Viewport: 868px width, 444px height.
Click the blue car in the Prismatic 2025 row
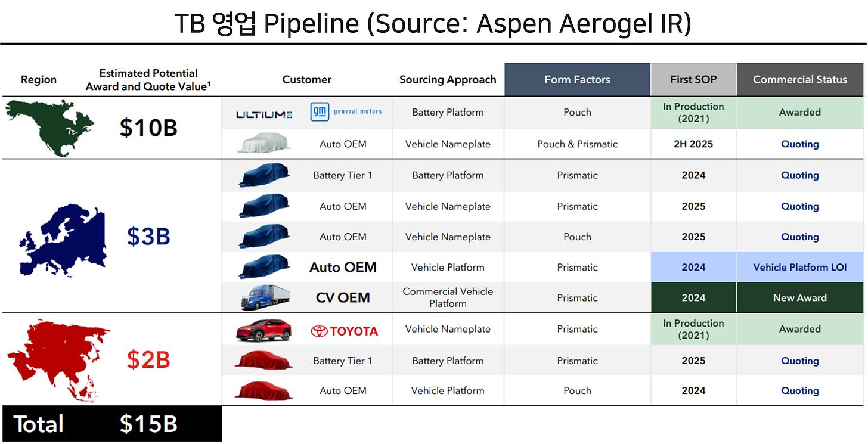[264, 206]
